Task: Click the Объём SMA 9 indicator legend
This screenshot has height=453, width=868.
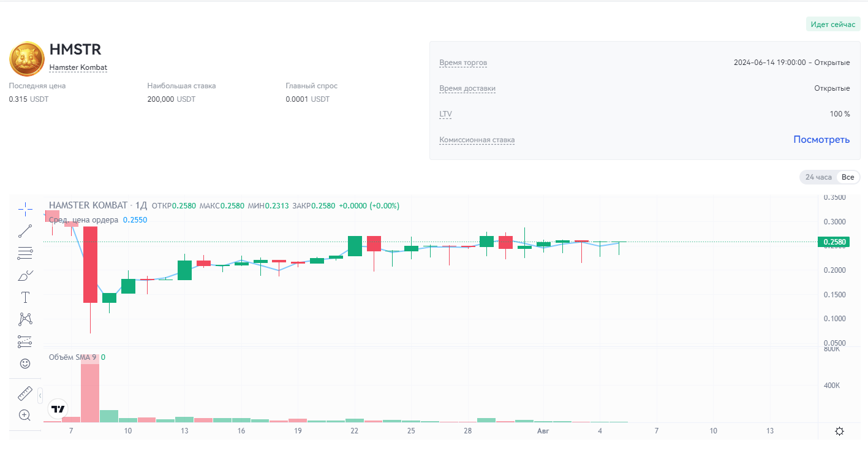Action: pos(73,357)
